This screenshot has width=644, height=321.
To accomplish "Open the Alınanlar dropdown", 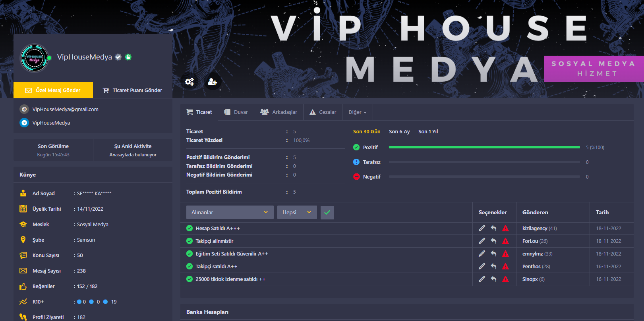I will coord(230,212).
